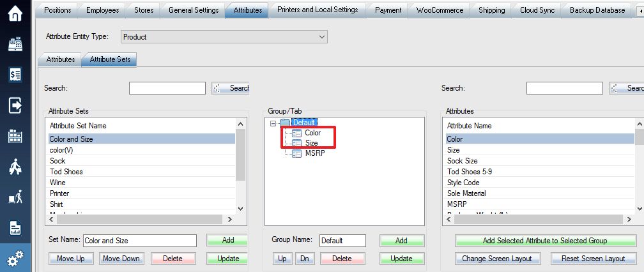Click the icon beside Size tree node
644x272 pixels.
point(297,143)
